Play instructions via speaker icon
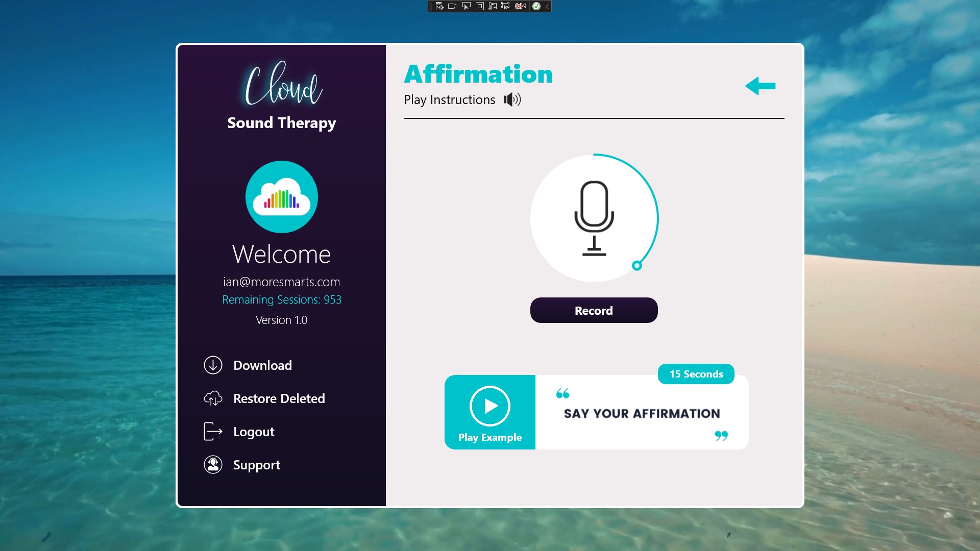The image size is (980, 551). tap(512, 99)
